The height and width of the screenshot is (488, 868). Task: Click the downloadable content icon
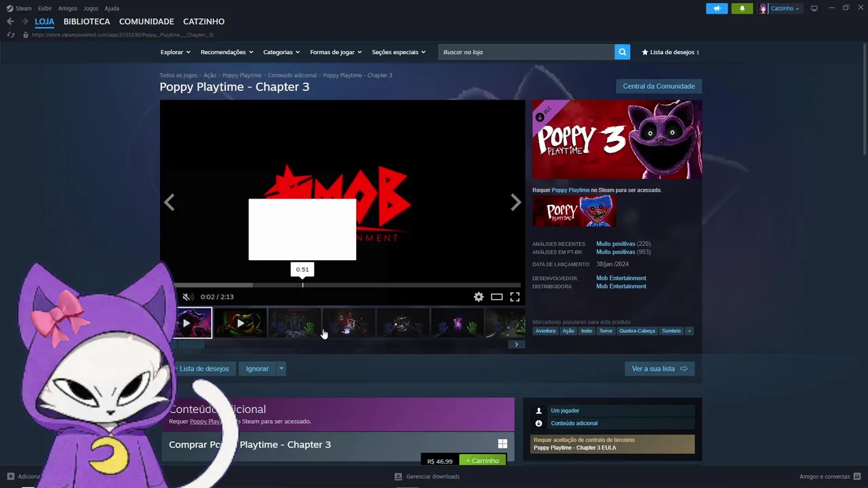pos(539,424)
